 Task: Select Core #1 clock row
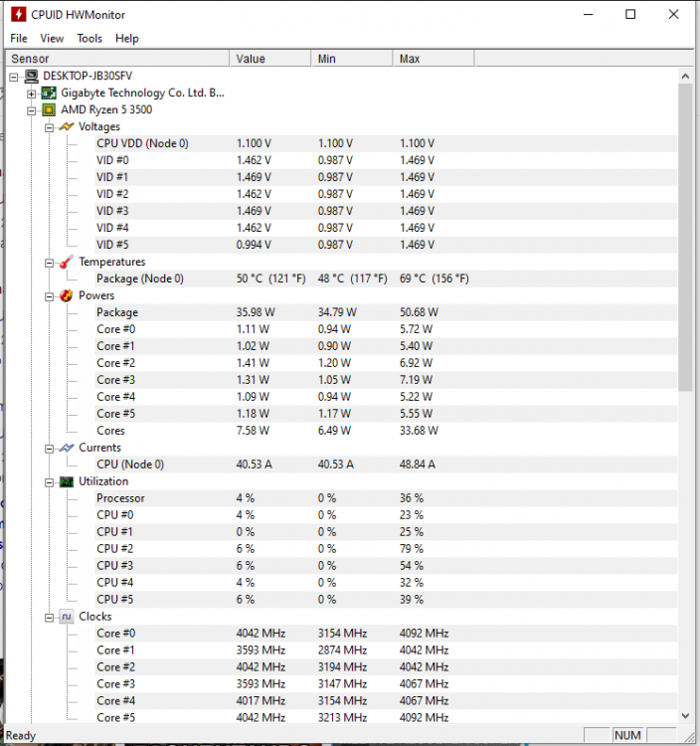pos(386,650)
